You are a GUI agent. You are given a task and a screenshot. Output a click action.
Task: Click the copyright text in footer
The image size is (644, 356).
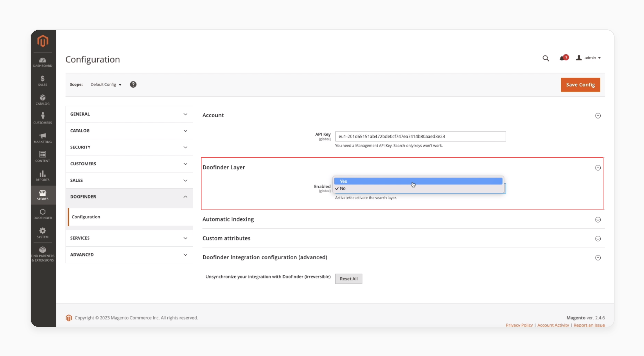pyautogui.click(x=136, y=318)
